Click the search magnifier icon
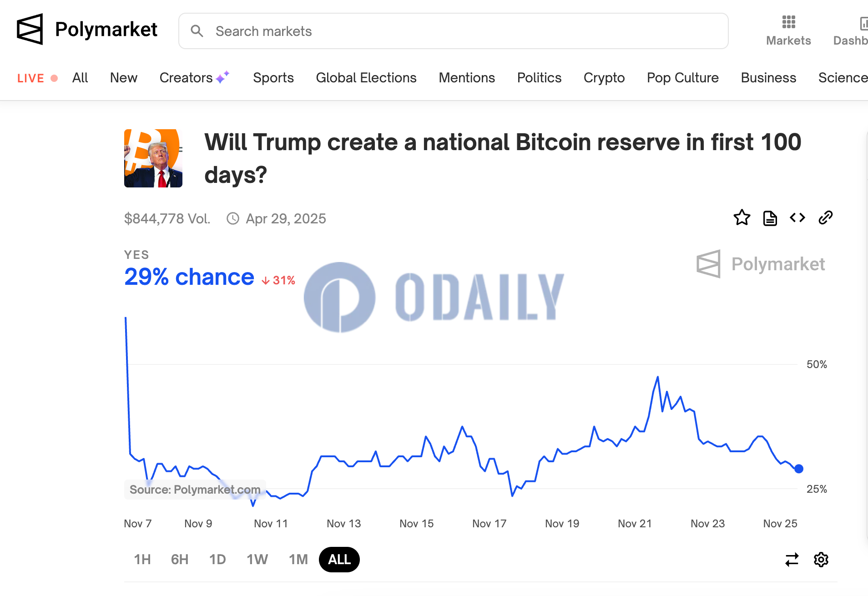Viewport: 868px width, 596px height. point(197,31)
